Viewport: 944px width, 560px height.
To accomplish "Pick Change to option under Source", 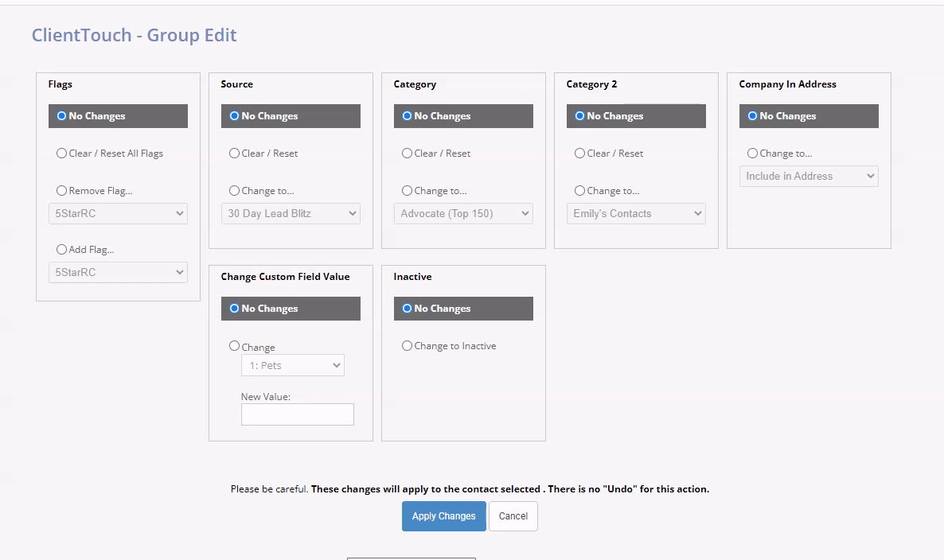I will click(234, 191).
